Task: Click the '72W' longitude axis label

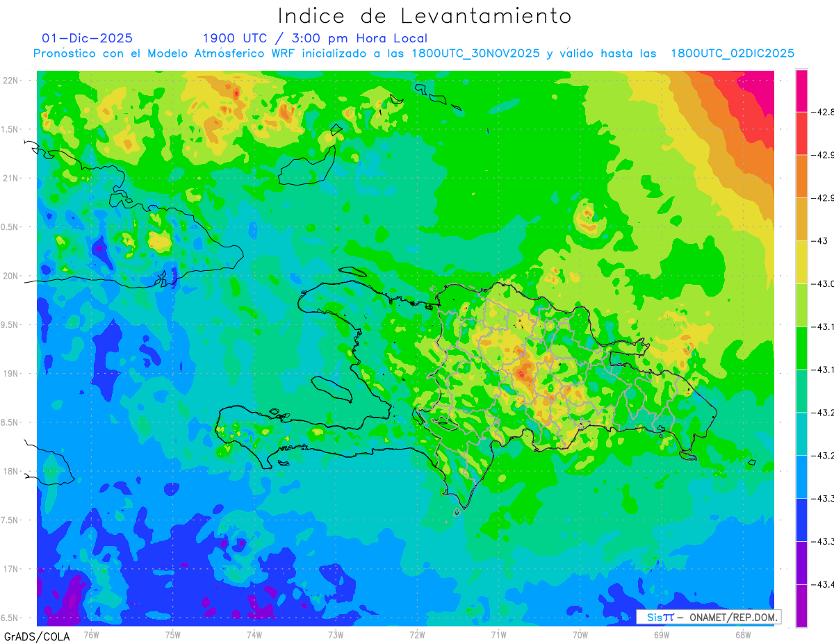Action: tap(417, 634)
